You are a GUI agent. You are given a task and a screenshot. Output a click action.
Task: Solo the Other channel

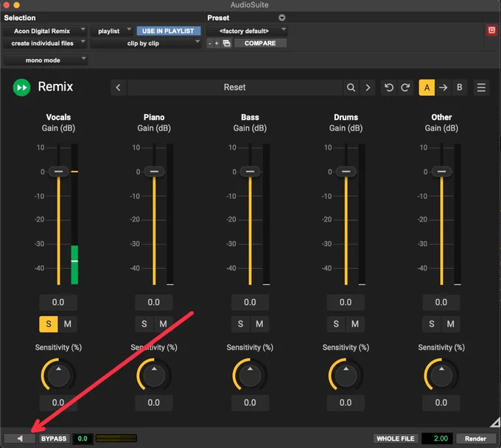click(x=431, y=324)
